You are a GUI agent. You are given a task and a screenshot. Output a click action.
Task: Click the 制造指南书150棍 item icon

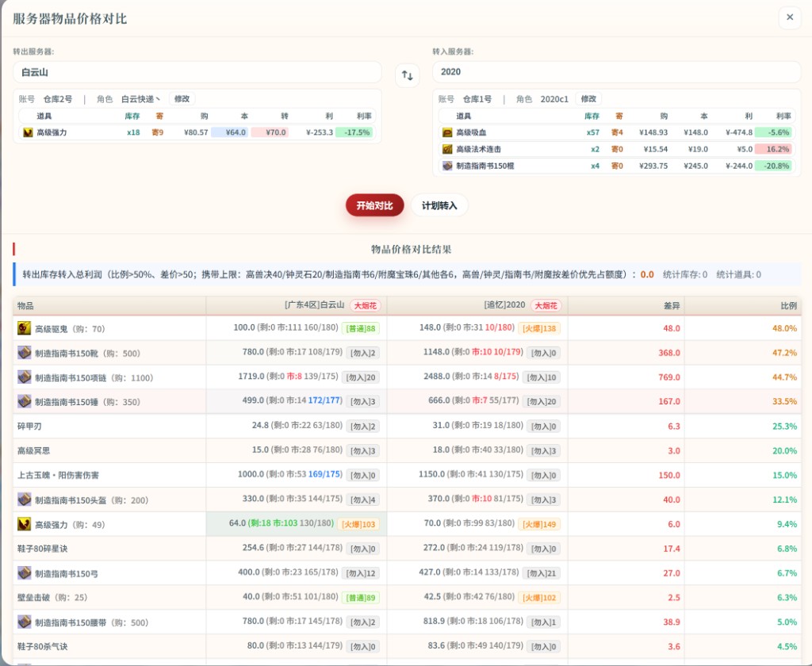tap(447, 166)
